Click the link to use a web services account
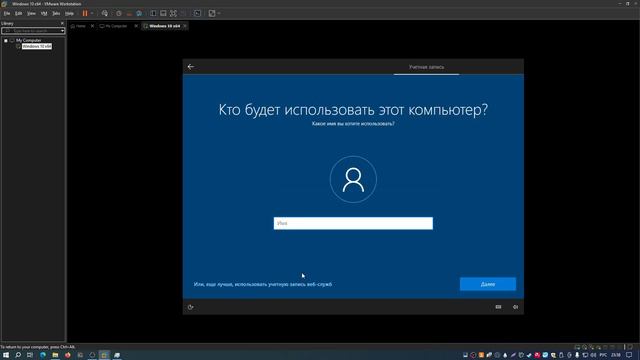640x360 pixels. click(x=263, y=284)
